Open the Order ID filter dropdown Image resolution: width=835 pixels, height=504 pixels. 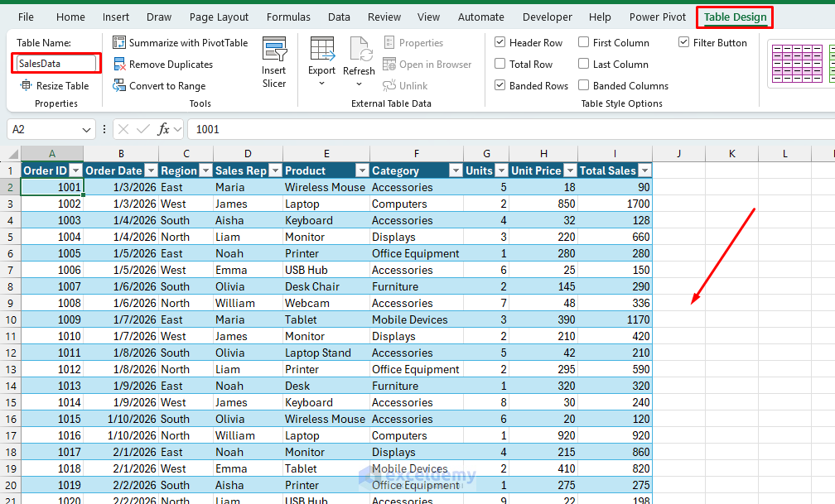76,170
